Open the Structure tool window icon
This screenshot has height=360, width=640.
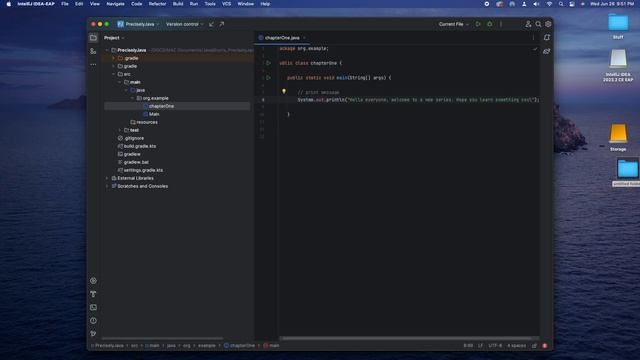[x=93, y=51]
